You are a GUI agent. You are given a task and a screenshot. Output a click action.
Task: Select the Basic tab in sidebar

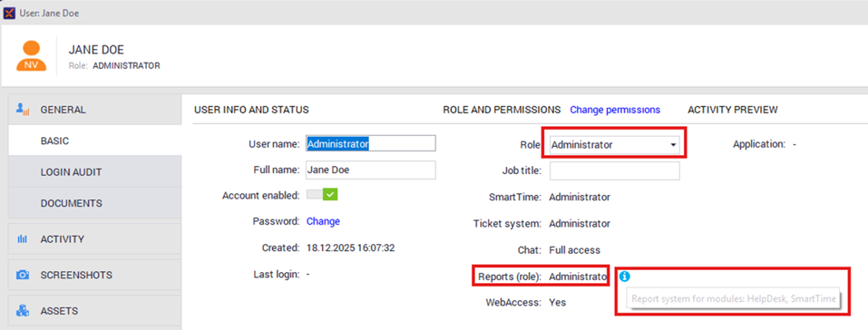point(55,141)
